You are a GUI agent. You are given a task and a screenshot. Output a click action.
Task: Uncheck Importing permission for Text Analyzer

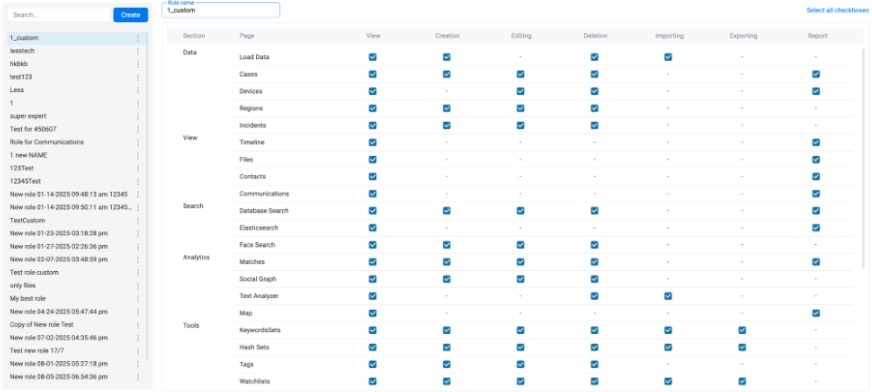click(x=668, y=296)
